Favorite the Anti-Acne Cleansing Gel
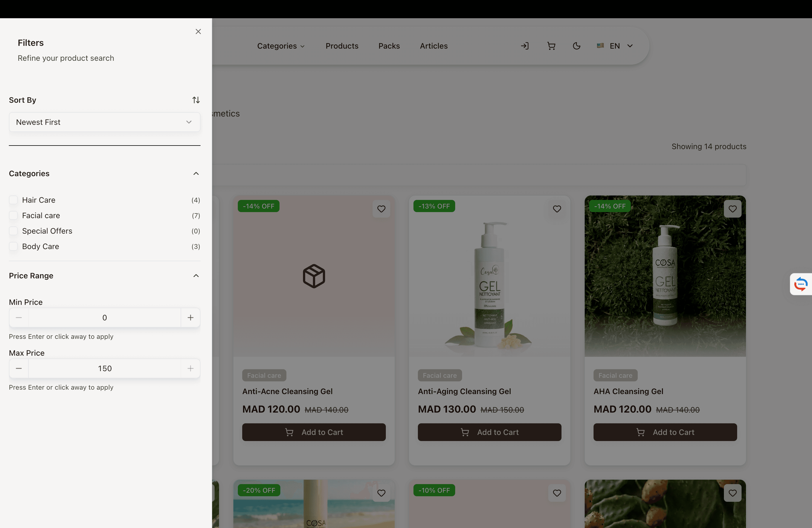 click(x=381, y=209)
